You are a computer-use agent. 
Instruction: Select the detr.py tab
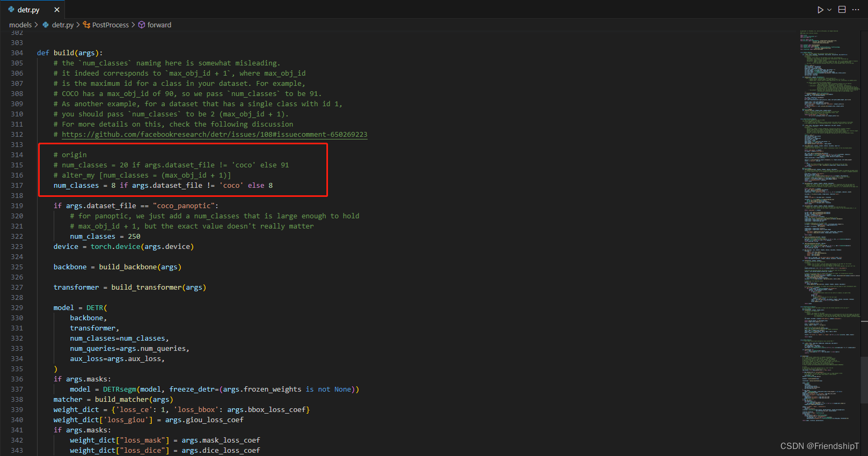point(32,10)
